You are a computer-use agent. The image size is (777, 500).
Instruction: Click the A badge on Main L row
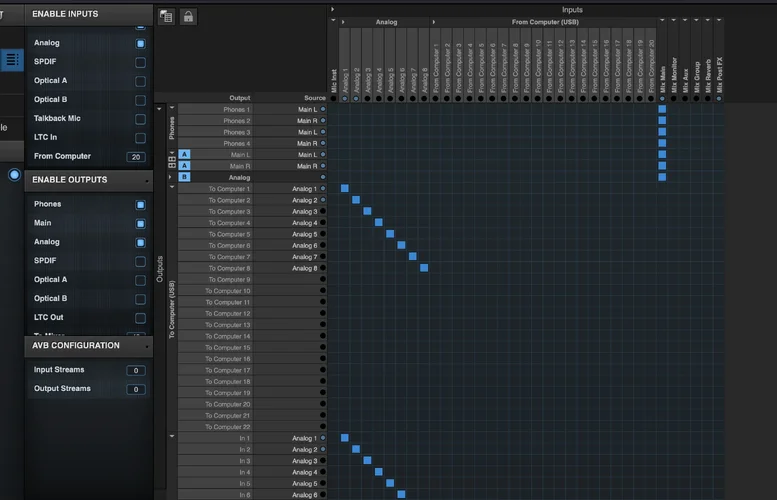[184, 154]
